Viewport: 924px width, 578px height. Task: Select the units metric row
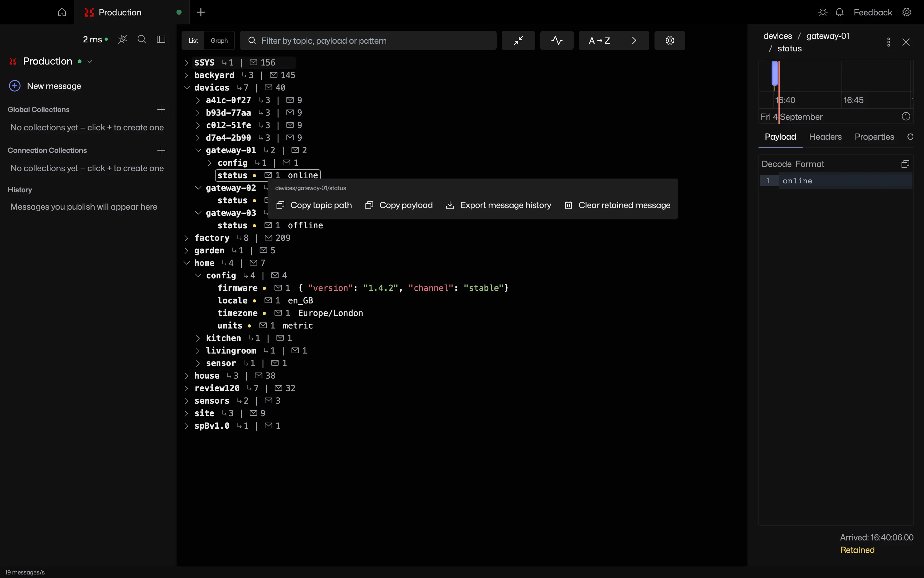[x=265, y=326]
